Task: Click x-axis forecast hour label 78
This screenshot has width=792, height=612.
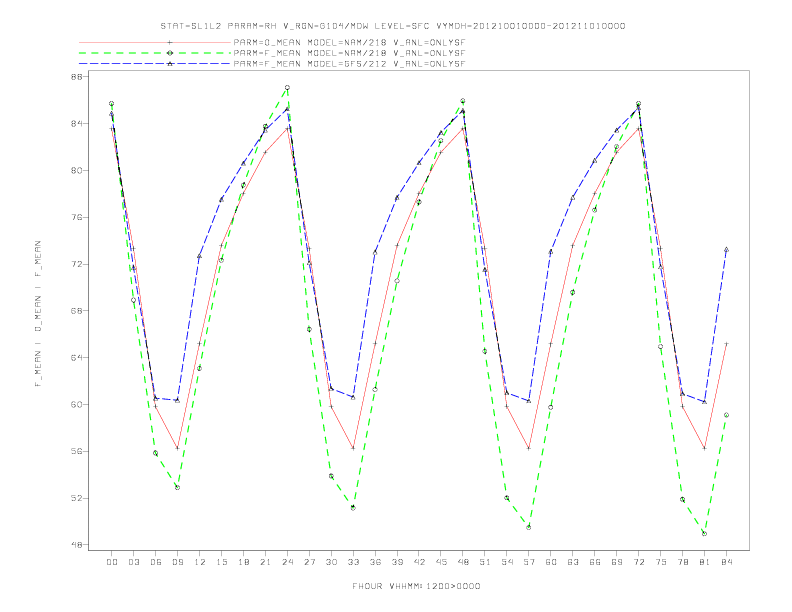Action: click(682, 562)
